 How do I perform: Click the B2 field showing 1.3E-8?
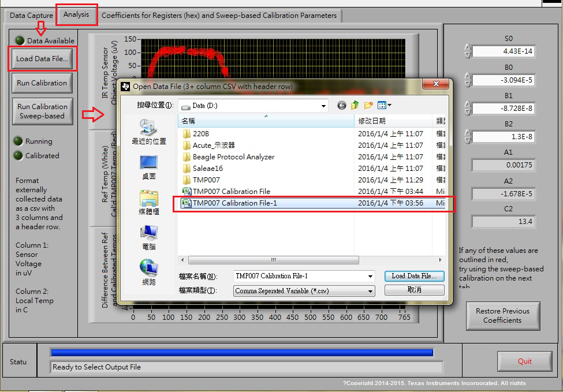pyautogui.click(x=504, y=137)
